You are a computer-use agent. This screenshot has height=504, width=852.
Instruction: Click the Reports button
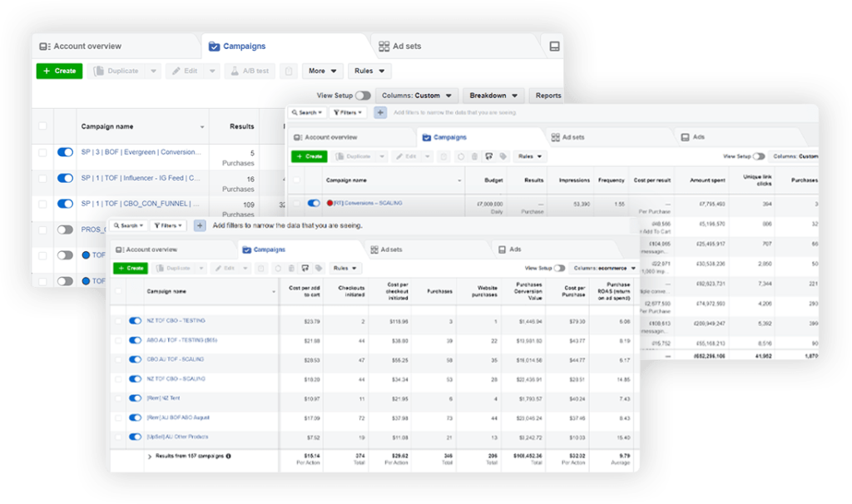(x=547, y=96)
